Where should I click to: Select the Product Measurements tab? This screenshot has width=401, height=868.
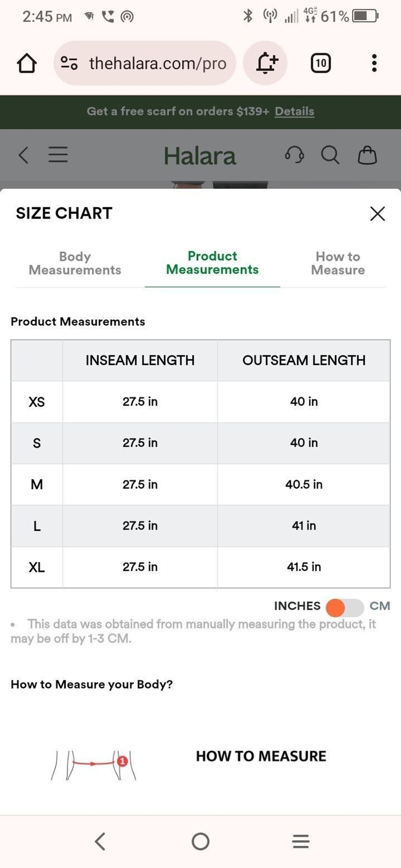pos(212,263)
